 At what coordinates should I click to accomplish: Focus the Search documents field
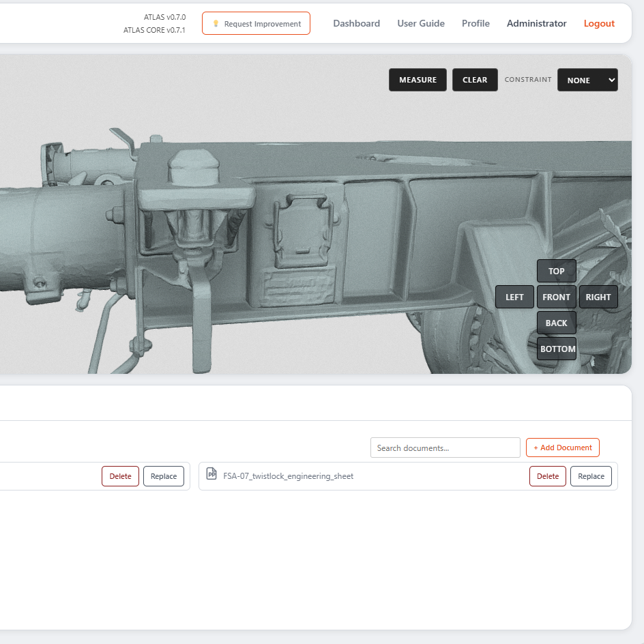coord(445,448)
